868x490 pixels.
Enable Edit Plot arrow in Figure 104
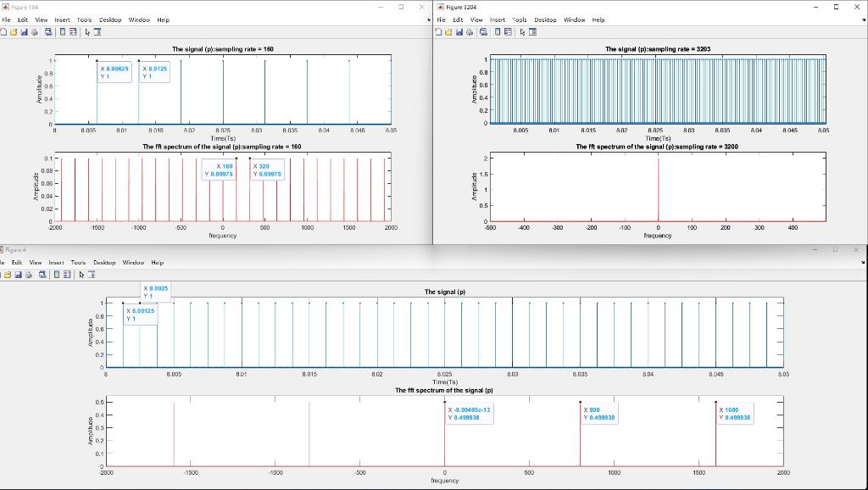pyautogui.click(x=87, y=32)
